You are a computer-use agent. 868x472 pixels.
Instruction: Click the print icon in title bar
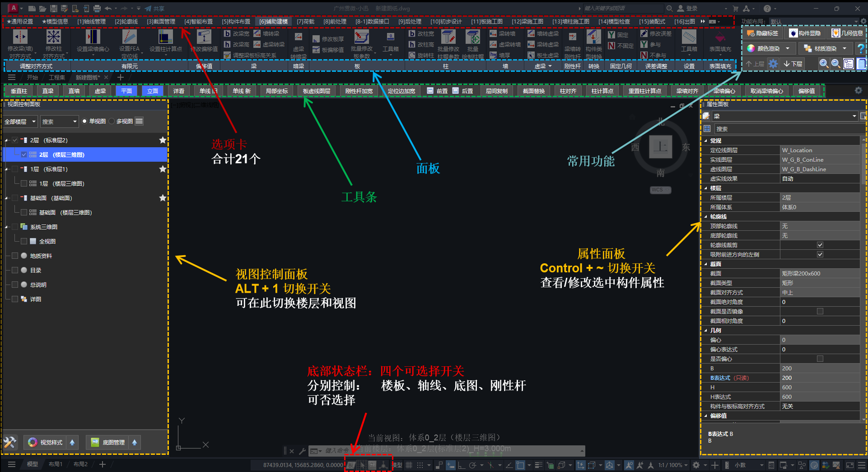[97, 9]
